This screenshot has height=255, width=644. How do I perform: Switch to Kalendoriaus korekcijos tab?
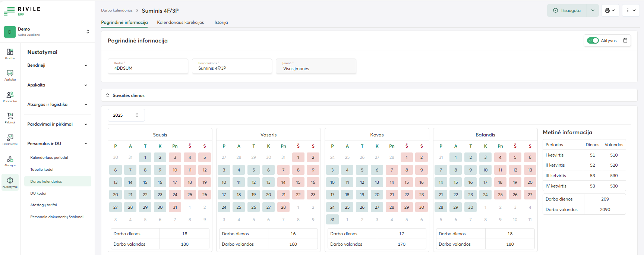point(180,22)
